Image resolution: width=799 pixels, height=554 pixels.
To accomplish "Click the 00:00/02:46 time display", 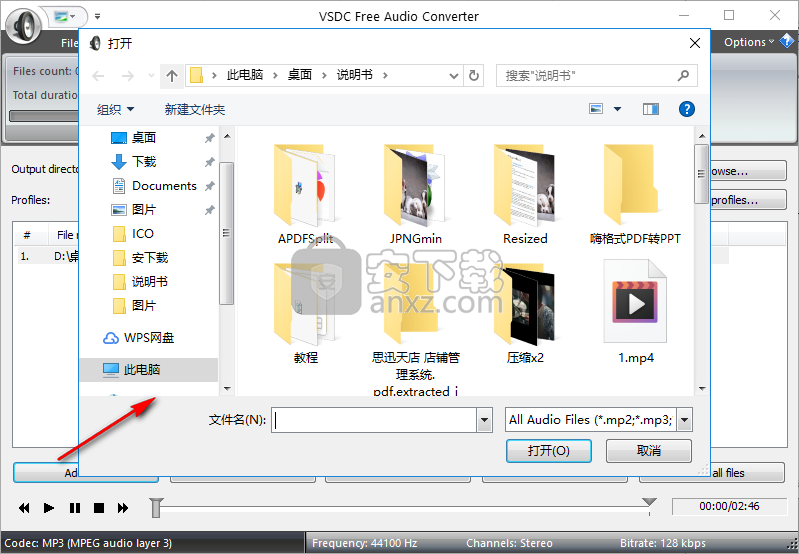I will coord(729,506).
